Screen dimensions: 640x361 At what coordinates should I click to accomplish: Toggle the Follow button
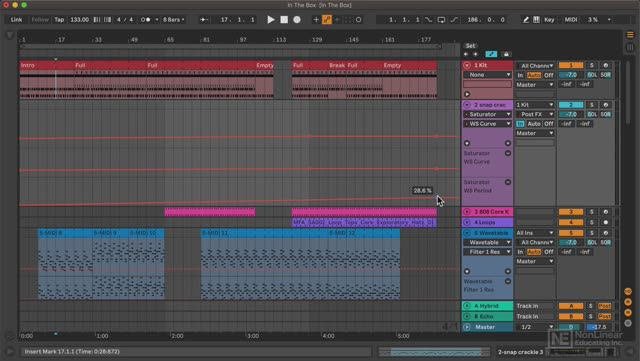[40, 20]
